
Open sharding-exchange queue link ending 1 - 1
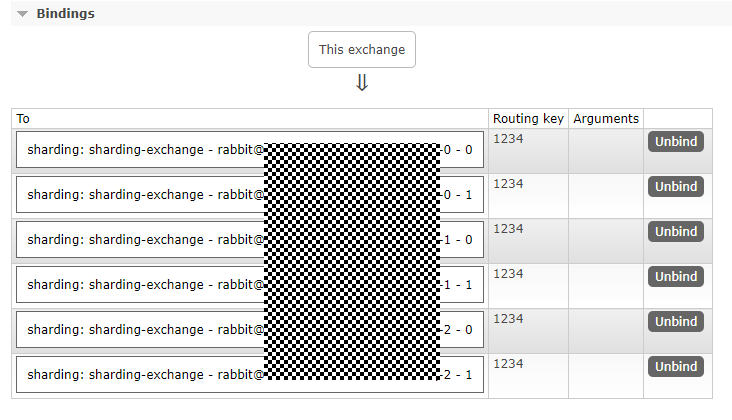coord(250,285)
